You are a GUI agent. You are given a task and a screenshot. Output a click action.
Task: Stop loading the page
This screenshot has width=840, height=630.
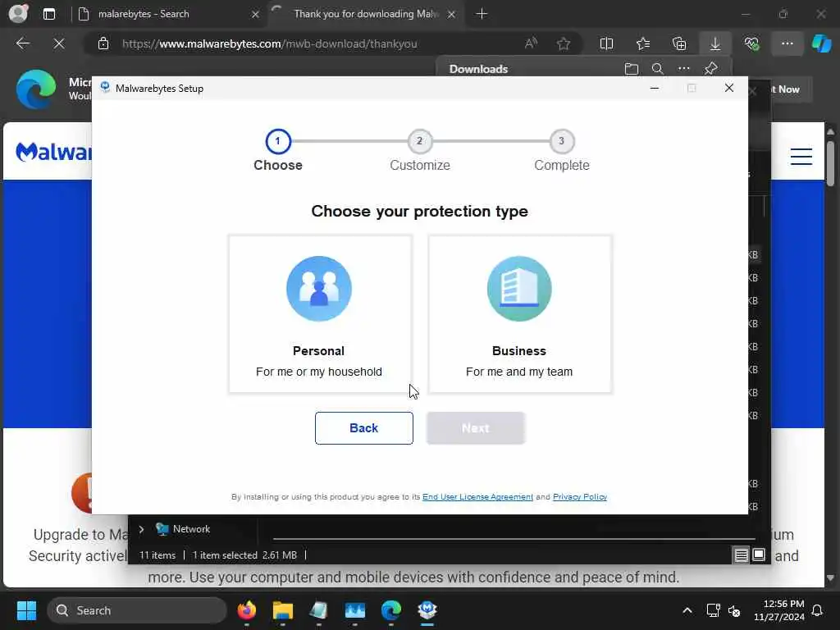point(59,43)
